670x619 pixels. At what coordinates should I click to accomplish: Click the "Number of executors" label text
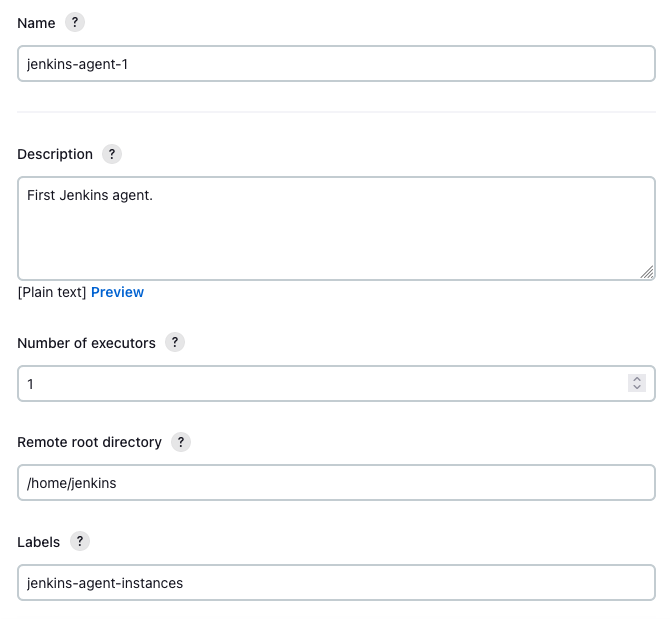(x=86, y=343)
